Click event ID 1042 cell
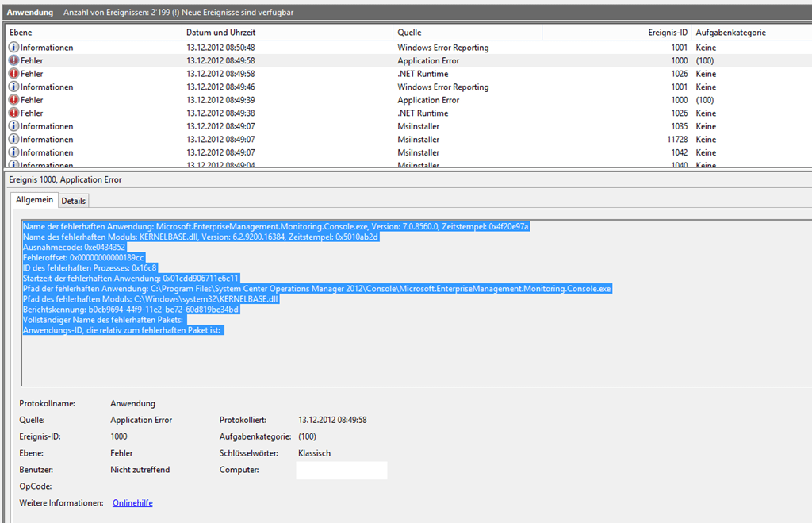812x523 pixels. [680, 152]
